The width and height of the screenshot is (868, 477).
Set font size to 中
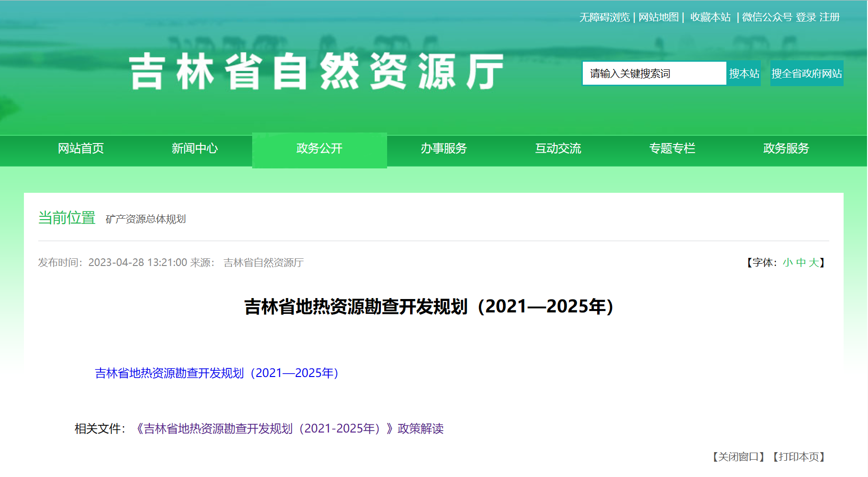coord(801,263)
